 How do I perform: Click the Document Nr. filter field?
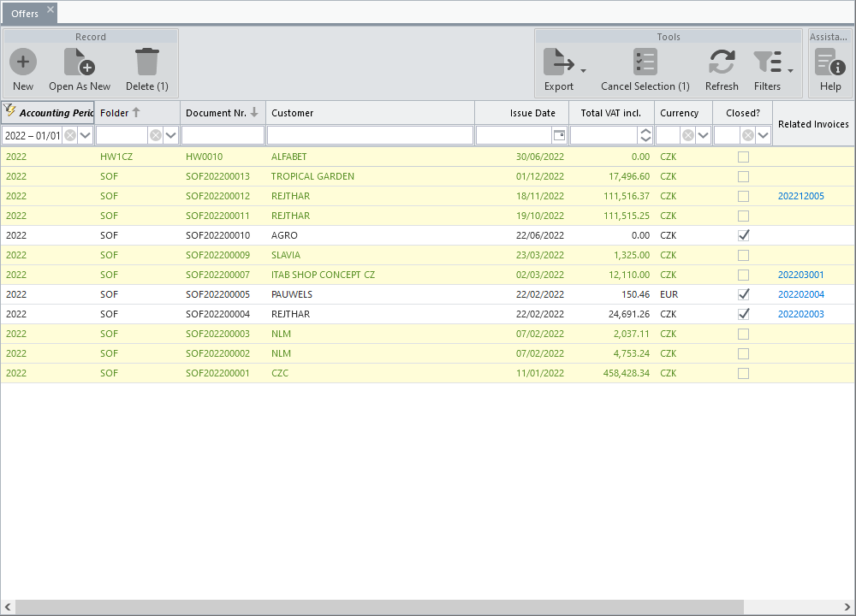pos(223,135)
